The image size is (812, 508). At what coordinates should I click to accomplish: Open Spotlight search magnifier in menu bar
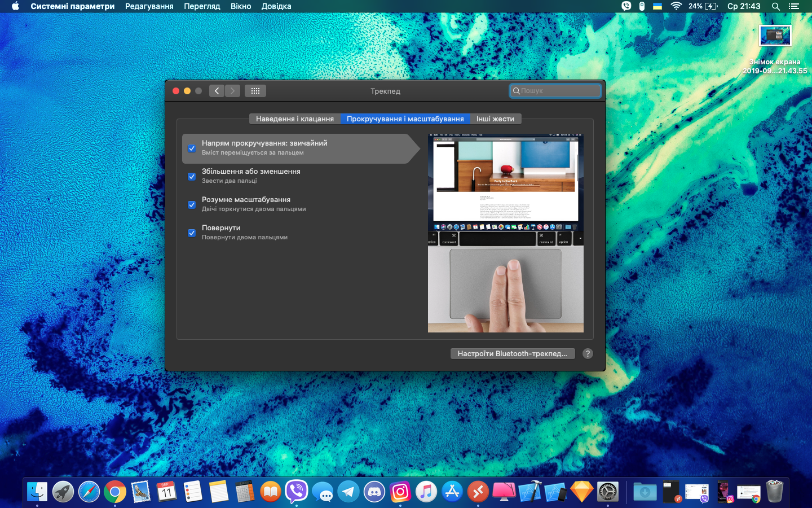pos(776,6)
